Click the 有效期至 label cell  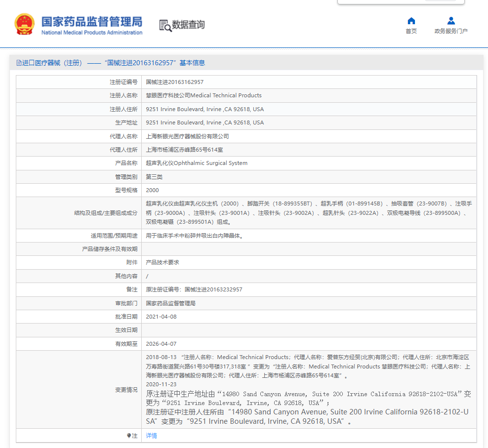point(79,343)
